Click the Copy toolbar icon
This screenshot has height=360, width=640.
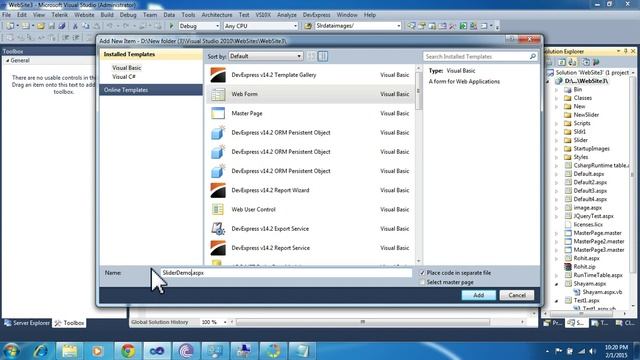pos(86,26)
